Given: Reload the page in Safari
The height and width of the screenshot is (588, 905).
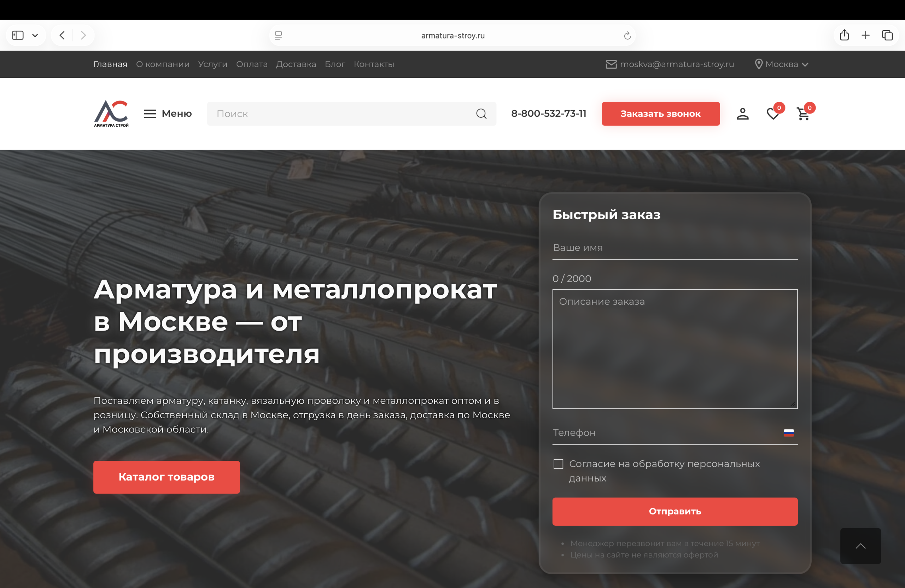Looking at the screenshot, I should tap(627, 36).
